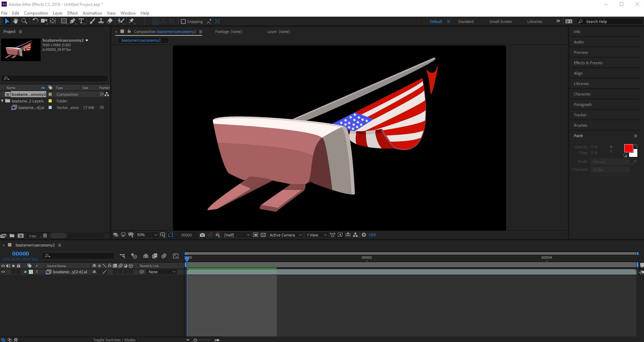Image resolution: width=644 pixels, height=342 pixels.
Task: Enable the Snapping checkbox
Action: point(183,21)
